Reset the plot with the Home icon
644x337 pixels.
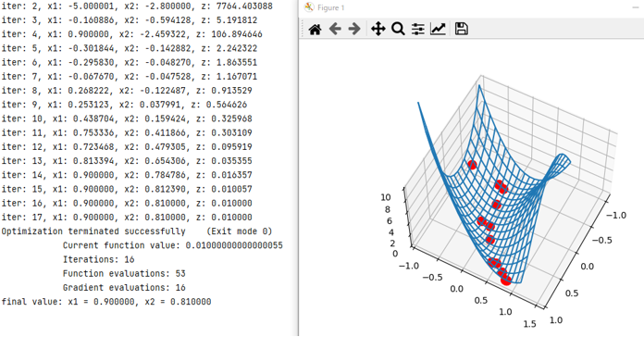tap(315, 30)
